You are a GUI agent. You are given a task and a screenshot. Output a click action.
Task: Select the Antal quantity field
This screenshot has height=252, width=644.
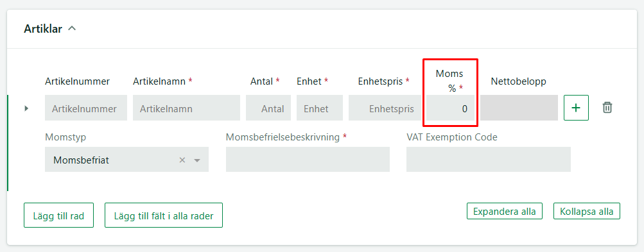click(x=268, y=108)
